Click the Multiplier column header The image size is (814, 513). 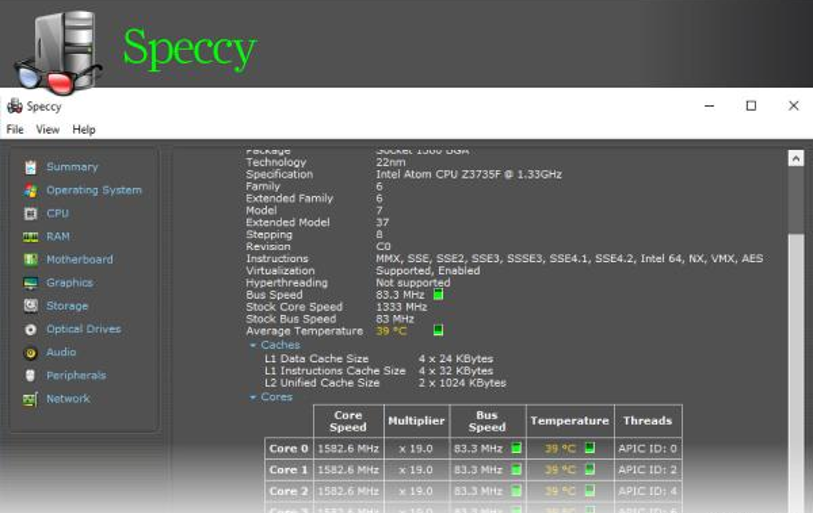[x=416, y=421]
